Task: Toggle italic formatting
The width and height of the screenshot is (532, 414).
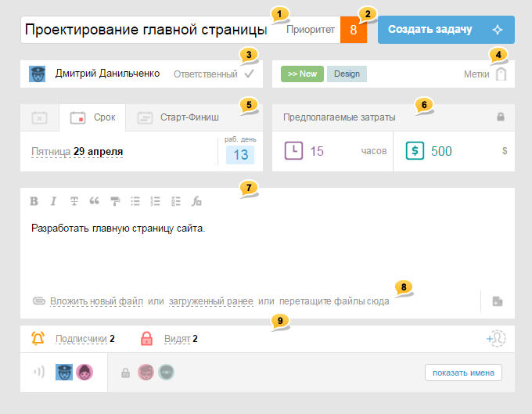Action: [53, 201]
